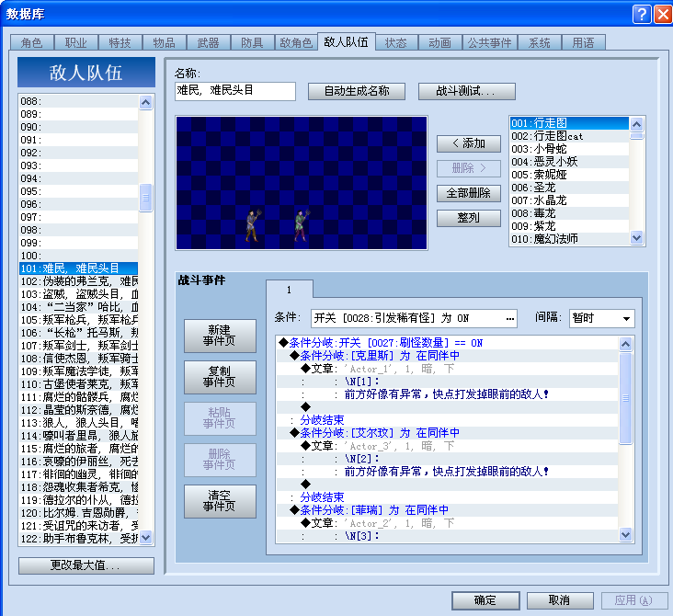Open the 武器 tab
This screenshot has height=616, width=673.
point(208,42)
